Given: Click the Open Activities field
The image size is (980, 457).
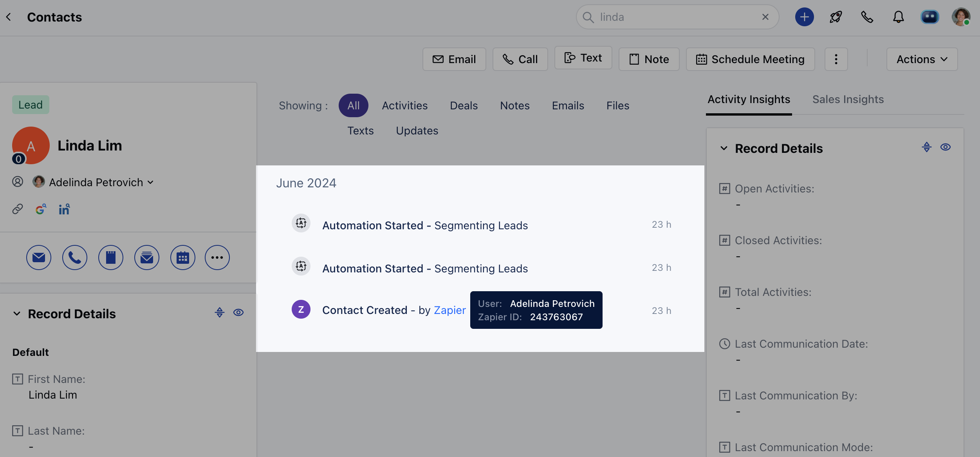Looking at the screenshot, I should tap(774, 189).
